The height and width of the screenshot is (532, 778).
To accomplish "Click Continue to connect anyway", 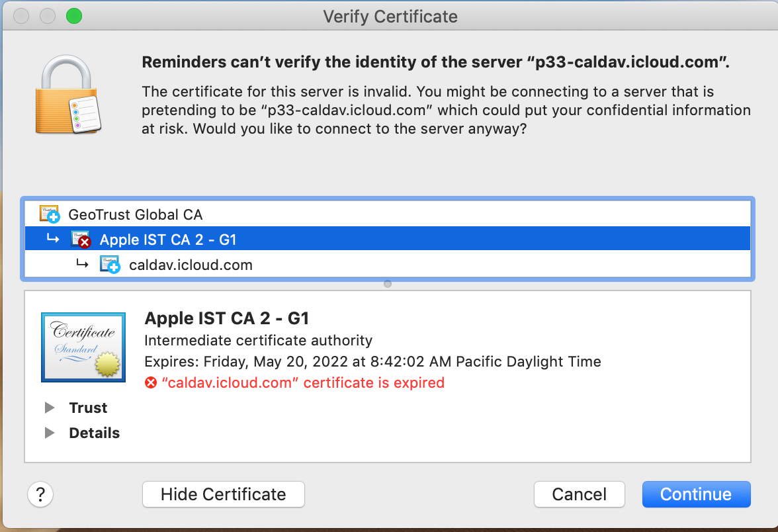I will (x=696, y=494).
